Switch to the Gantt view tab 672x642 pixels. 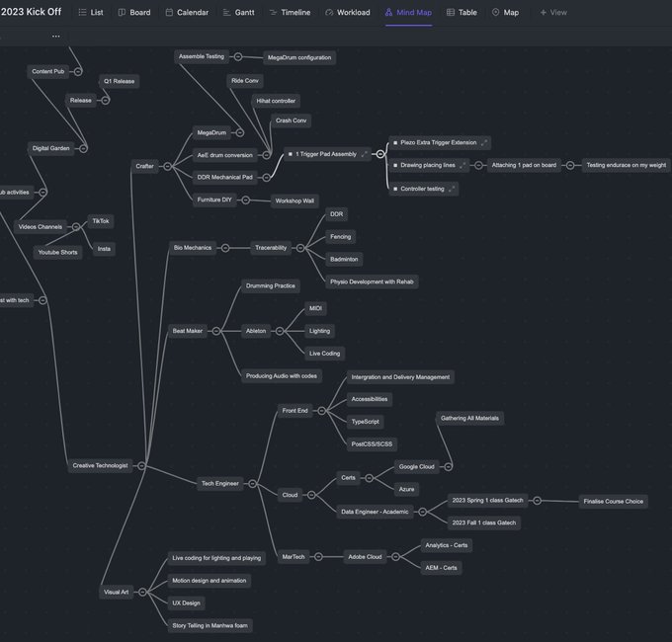pos(238,13)
